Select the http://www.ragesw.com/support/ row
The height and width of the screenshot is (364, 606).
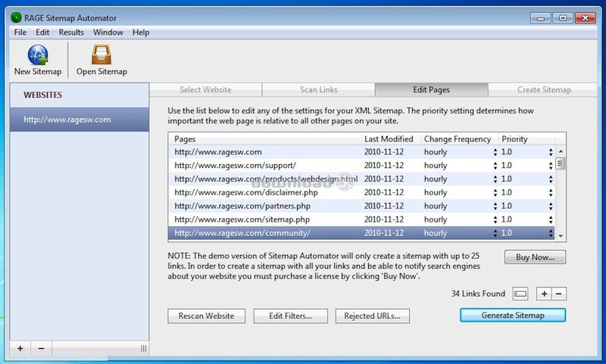pos(362,166)
